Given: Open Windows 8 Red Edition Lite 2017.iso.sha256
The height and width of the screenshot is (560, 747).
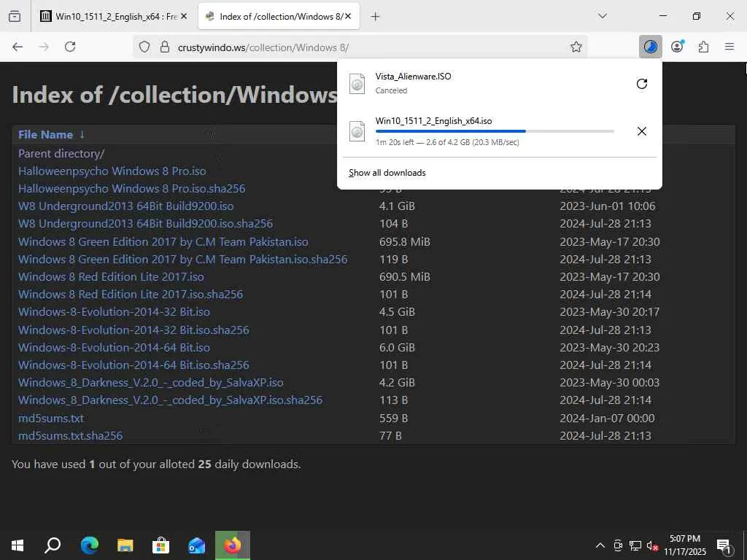Looking at the screenshot, I should [x=131, y=295].
